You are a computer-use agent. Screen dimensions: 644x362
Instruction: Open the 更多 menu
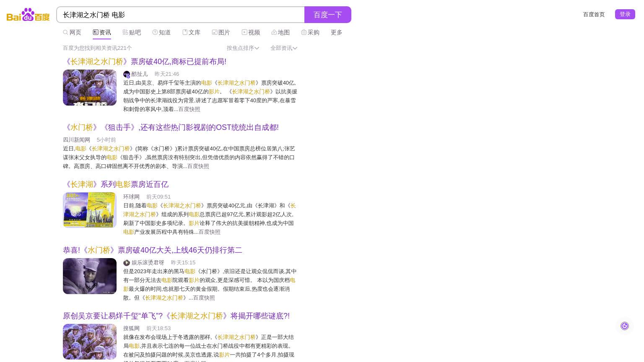pyautogui.click(x=336, y=32)
